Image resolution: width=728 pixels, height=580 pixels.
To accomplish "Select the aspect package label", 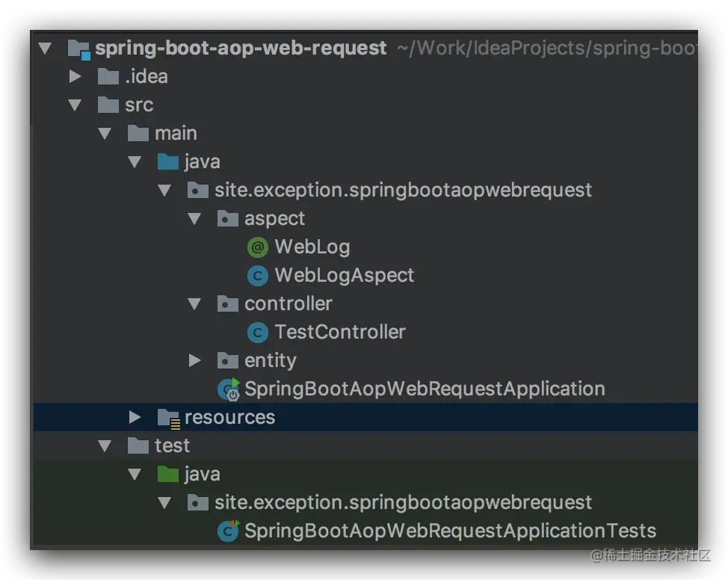I will tap(274, 219).
